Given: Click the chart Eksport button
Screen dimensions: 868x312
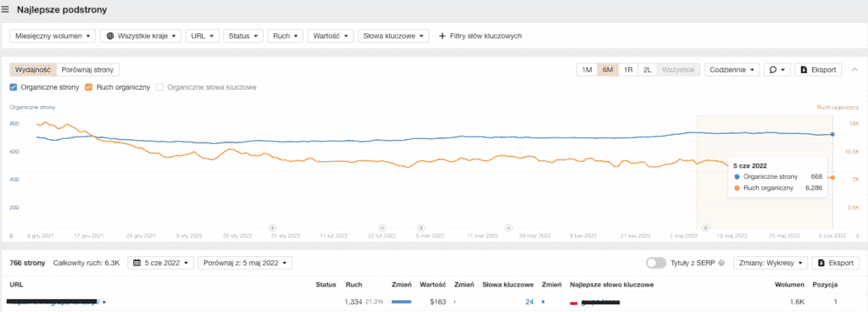Looking at the screenshot, I should click(x=818, y=70).
